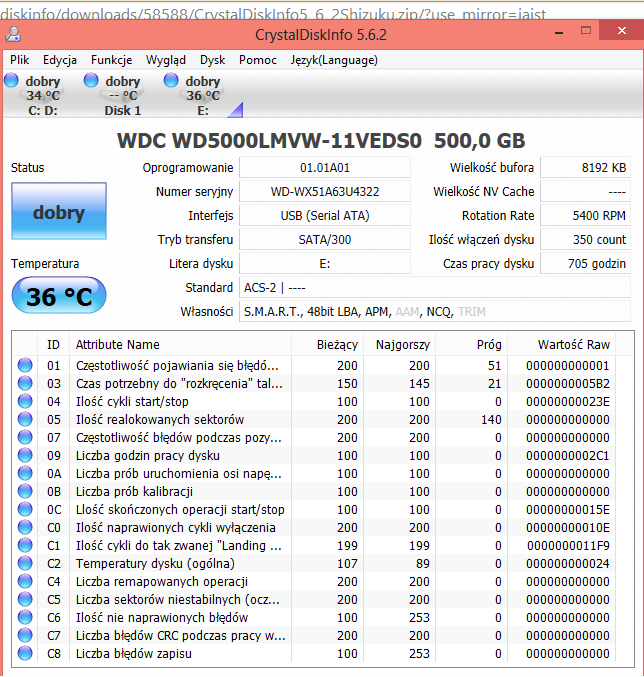The height and width of the screenshot is (677, 644).
Task: Click the Wartość Raw column header
Action: tap(562, 344)
